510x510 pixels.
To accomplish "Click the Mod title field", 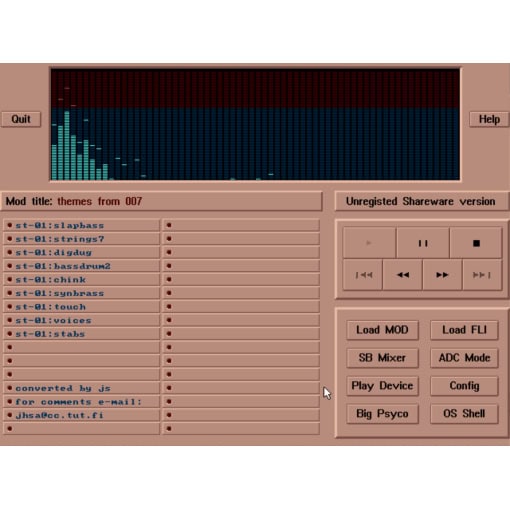I will click(161, 201).
